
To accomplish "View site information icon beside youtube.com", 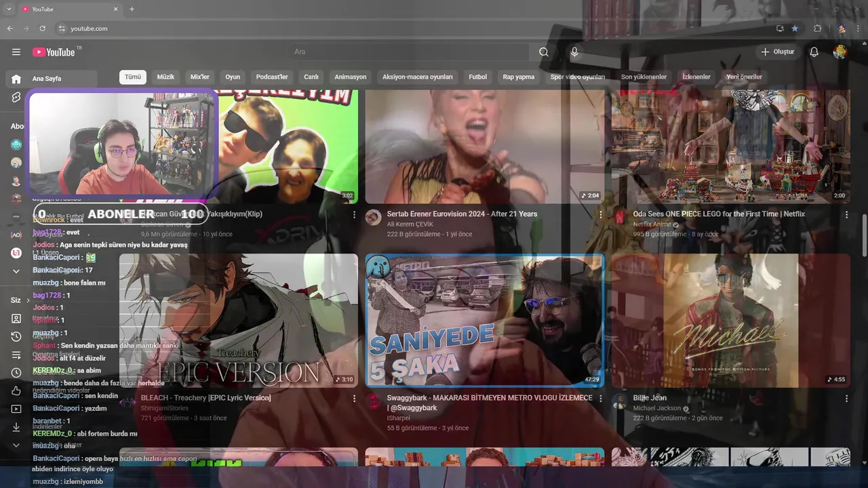I will (x=62, y=28).
